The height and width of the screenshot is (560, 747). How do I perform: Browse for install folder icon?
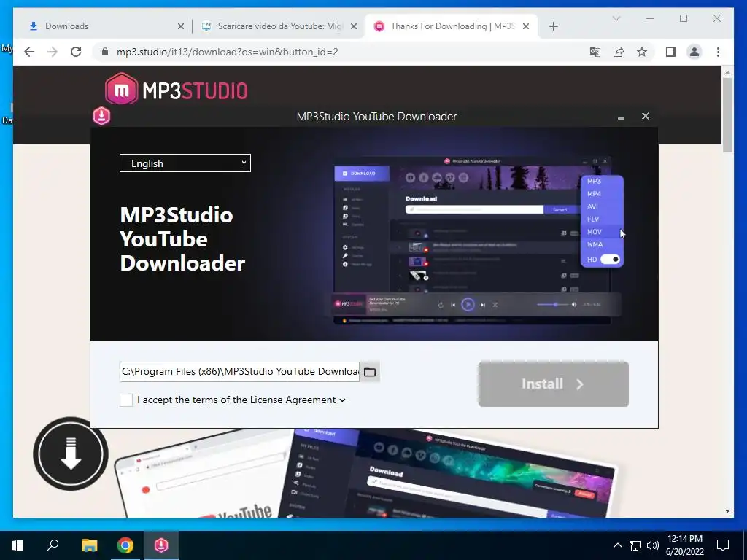(x=370, y=372)
